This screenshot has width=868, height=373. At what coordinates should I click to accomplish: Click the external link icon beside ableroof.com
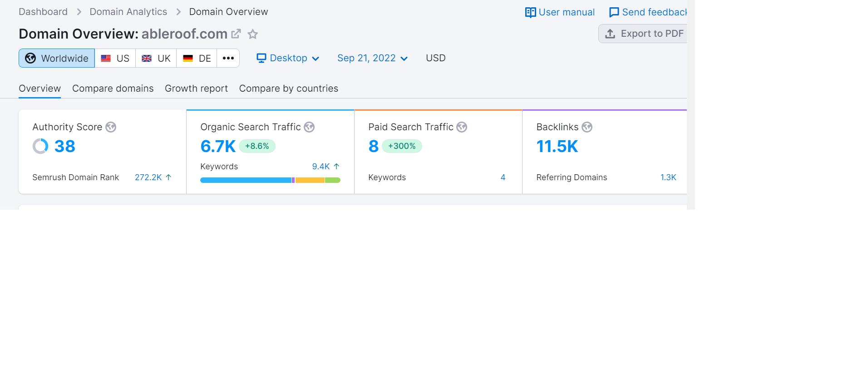pos(236,34)
